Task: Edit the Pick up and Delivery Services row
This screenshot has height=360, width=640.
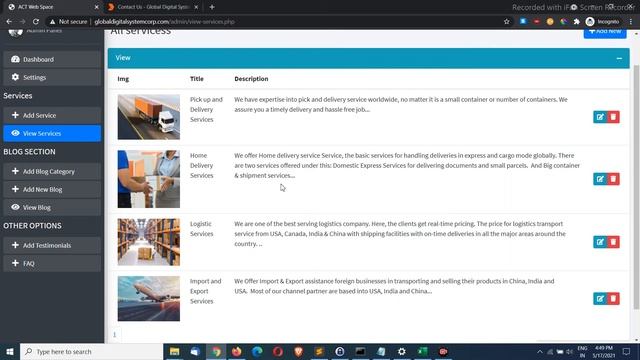Action: (x=600, y=117)
